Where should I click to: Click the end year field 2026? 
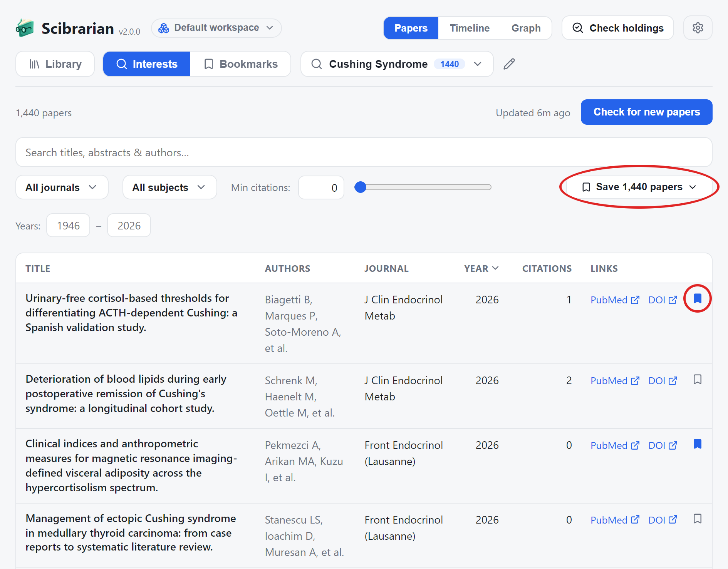coord(129,226)
